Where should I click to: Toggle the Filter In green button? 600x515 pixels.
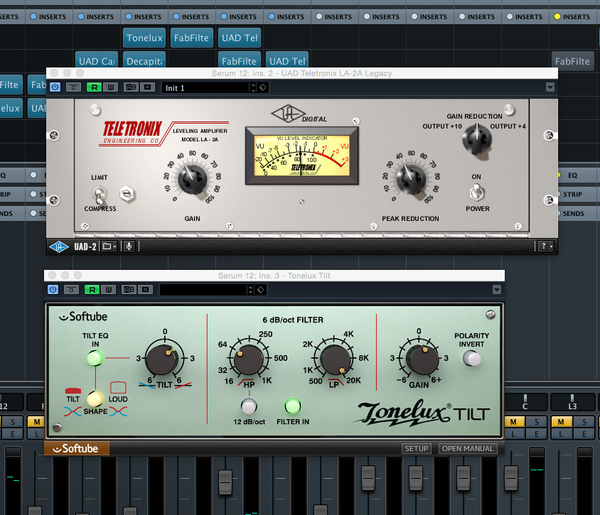pos(293,406)
